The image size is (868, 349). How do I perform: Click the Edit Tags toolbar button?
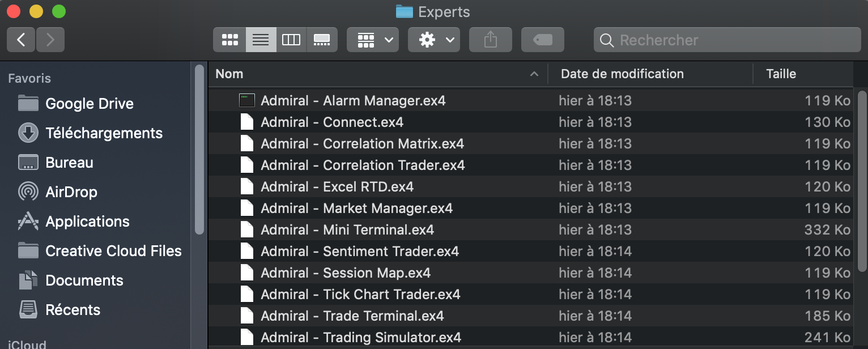(543, 40)
